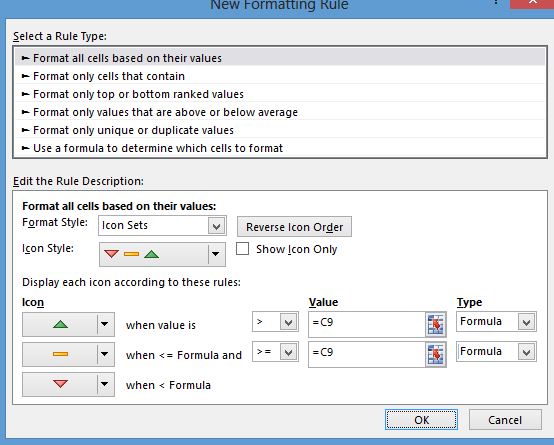
Task: Cancel the new formatting rule dialog
Action: point(505,420)
